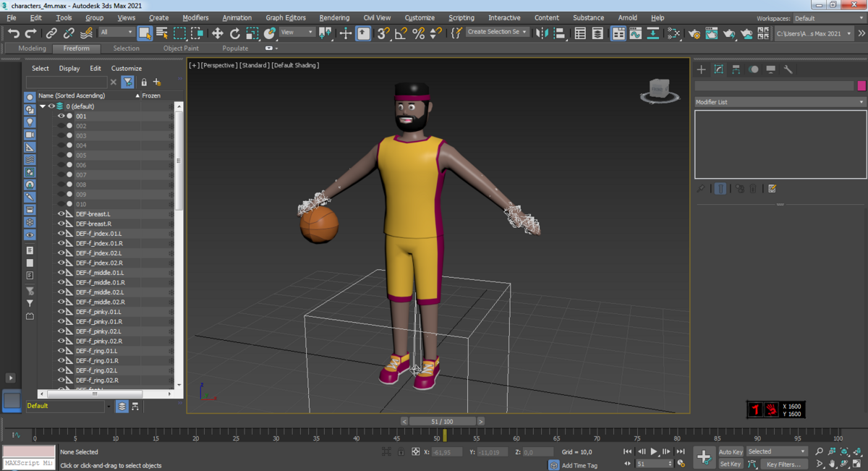This screenshot has height=471, width=868.
Task: Open the Workspaces Default dropdown
Action: coord(829,18)
